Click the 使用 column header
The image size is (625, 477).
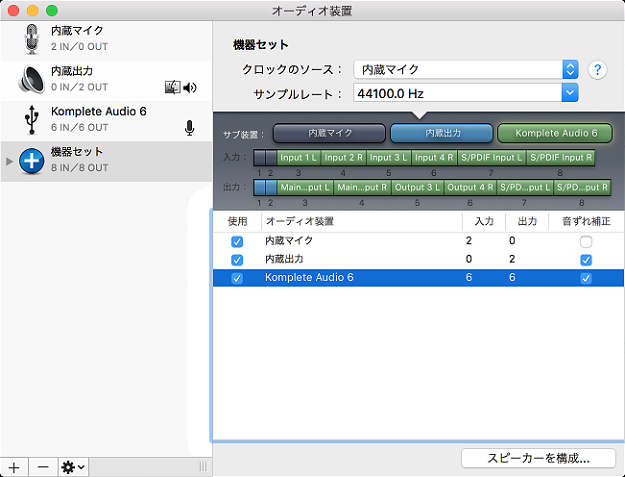coord(238,222)
